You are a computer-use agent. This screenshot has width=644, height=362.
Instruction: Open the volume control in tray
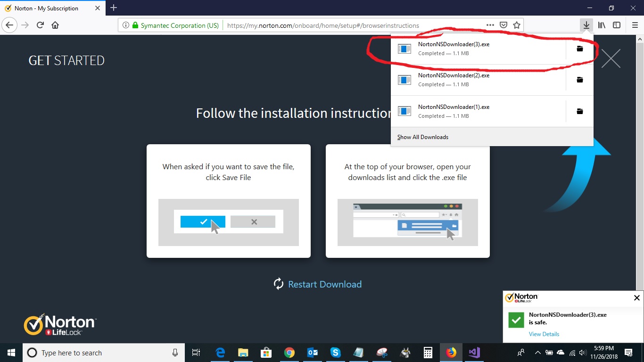point(583,353)
